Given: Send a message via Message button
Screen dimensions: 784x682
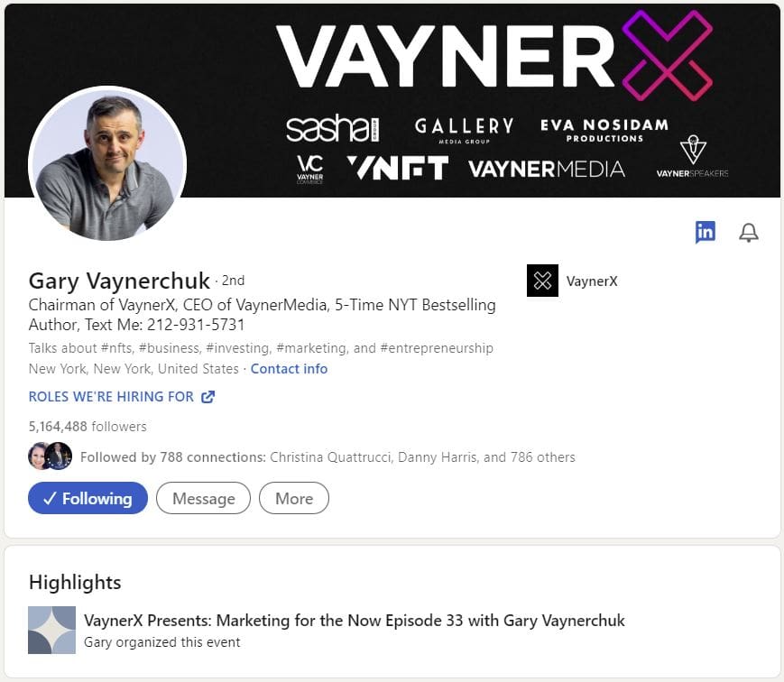Looking at the screenshot, I should click(x=204, y=498).
